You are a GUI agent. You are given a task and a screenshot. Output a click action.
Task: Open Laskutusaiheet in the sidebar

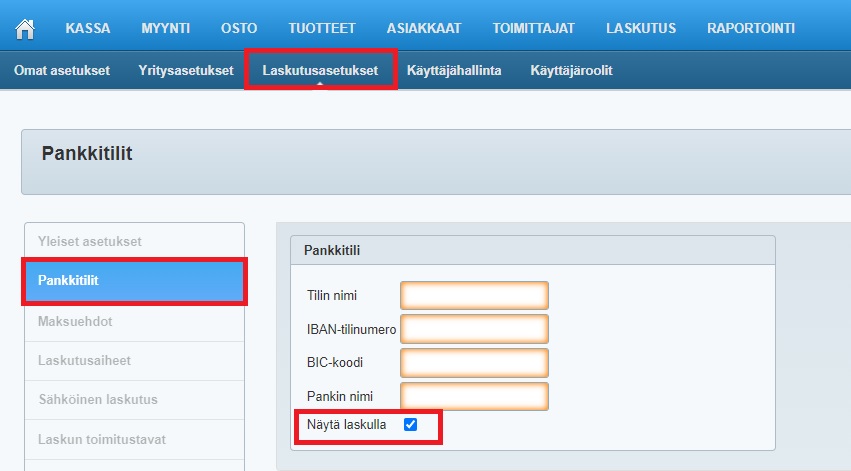point(135,361)
